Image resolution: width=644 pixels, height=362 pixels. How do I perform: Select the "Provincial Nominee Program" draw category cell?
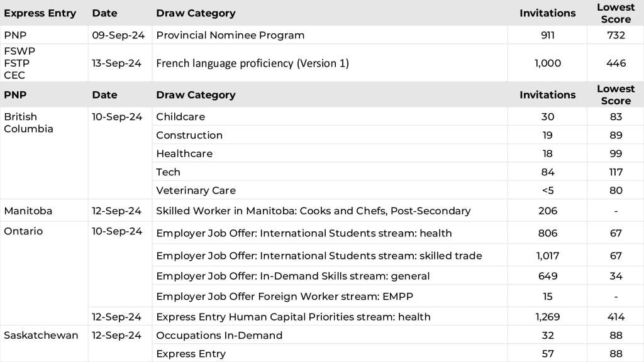[x=230, y=35]
